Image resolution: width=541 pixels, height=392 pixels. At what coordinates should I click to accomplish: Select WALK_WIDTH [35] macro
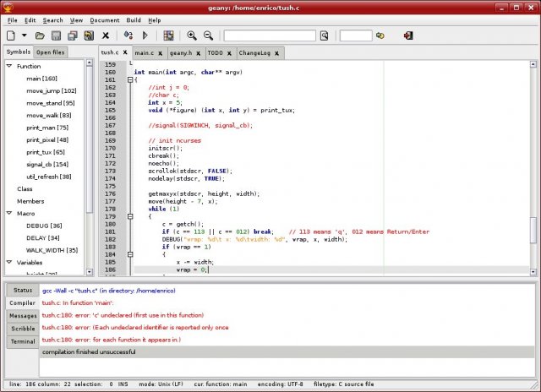[x=52, y=250]
